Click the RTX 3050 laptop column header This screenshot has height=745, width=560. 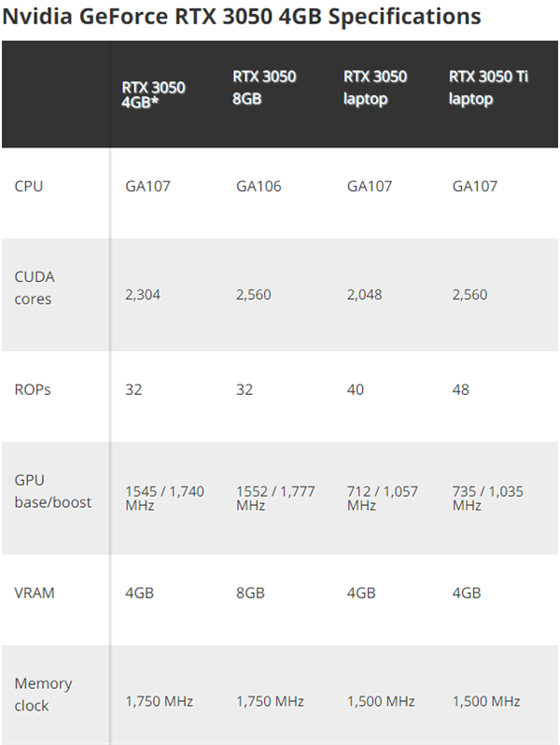[375, 87]
